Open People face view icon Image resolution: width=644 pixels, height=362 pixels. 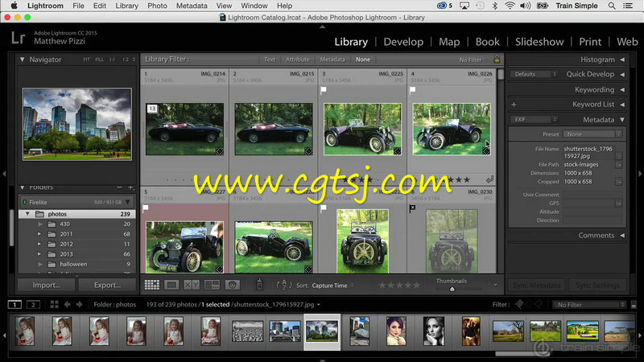pos(232,285)
